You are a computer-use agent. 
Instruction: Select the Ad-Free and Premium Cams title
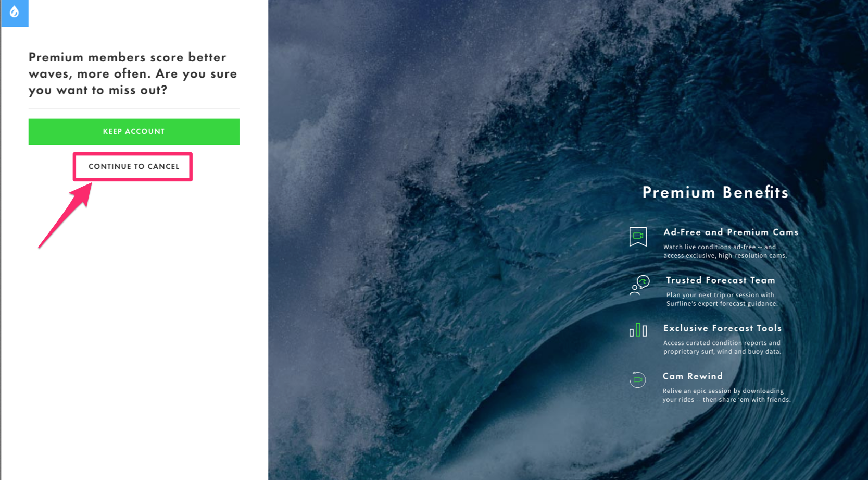pos(731,232)
